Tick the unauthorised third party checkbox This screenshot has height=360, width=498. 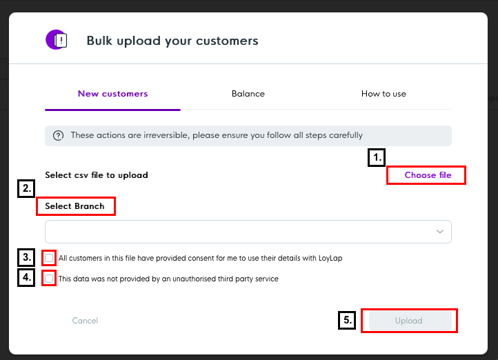point(49,278)
